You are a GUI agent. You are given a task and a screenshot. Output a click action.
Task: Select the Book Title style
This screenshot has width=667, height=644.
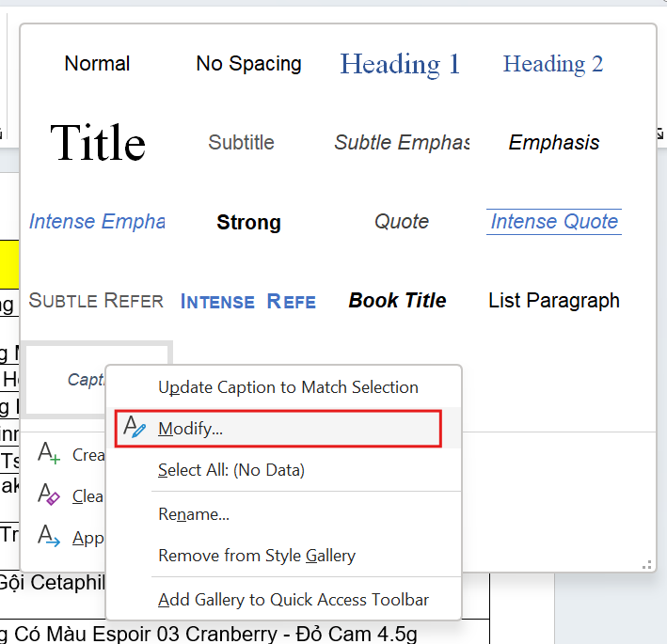click(397, 300)
